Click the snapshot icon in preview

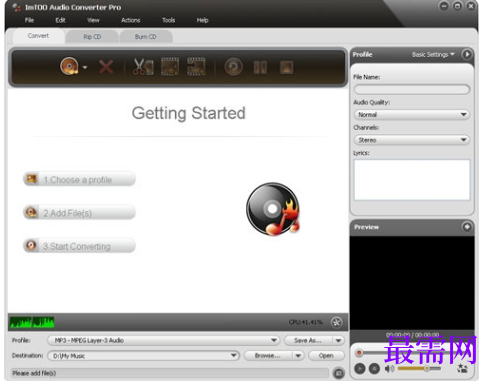coord(462,368)
